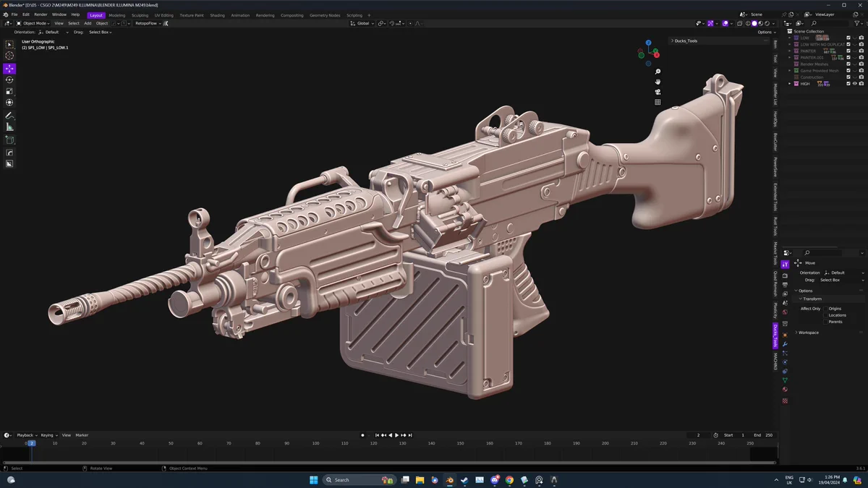
Task: Open the RetopoFlow dropdown menu
Action: tap(148, 23)
